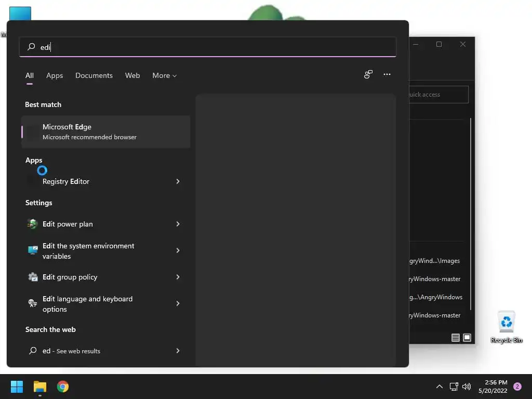This screenshot has height=399, width=532.
Task: Click the system environment variables icon
Action: (x=33, y=250)
